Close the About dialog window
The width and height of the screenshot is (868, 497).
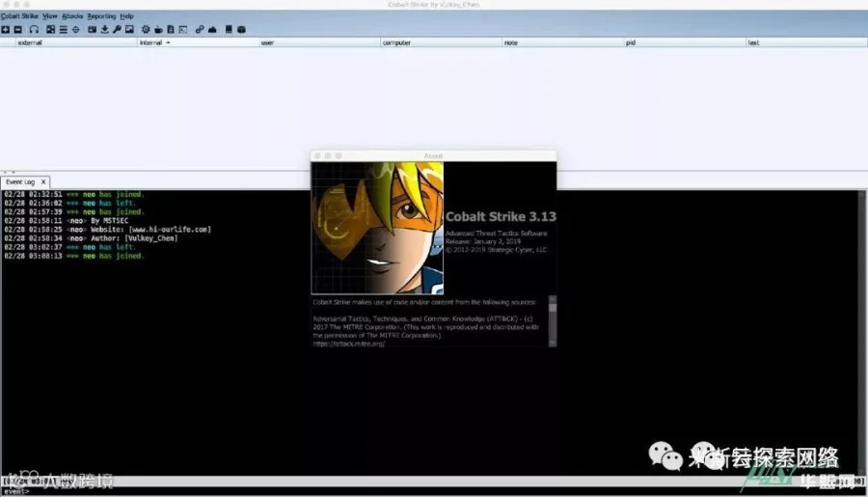point(317,155)
